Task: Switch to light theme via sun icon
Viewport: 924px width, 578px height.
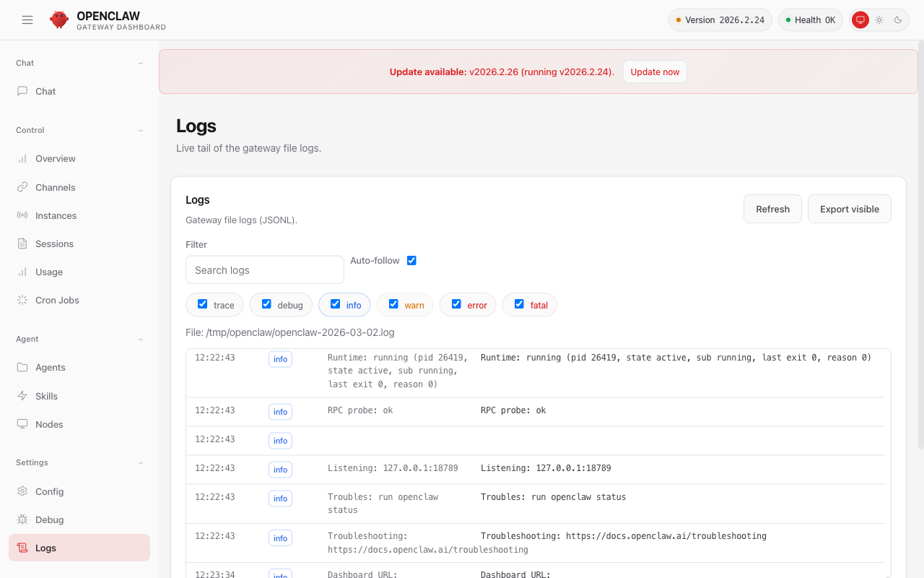Action: pos(879,20)
